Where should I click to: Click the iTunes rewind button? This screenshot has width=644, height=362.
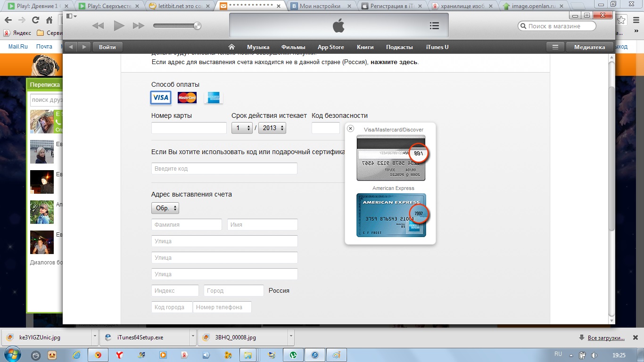pos(98,26)
